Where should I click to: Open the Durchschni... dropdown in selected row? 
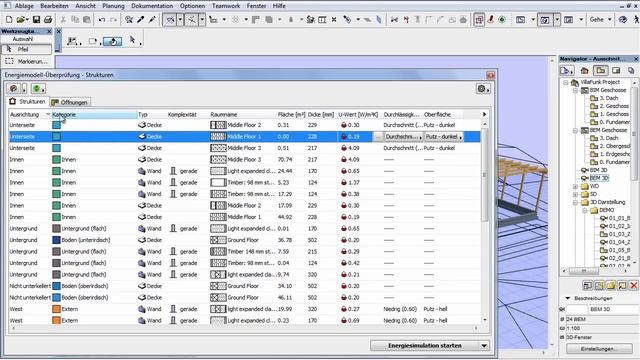tap(404, 137)
